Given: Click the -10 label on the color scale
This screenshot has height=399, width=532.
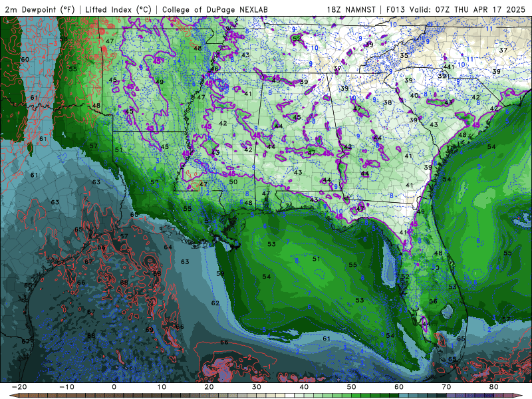Looking at the screenshot, I should pyautogui.click(x=66, y=387).
